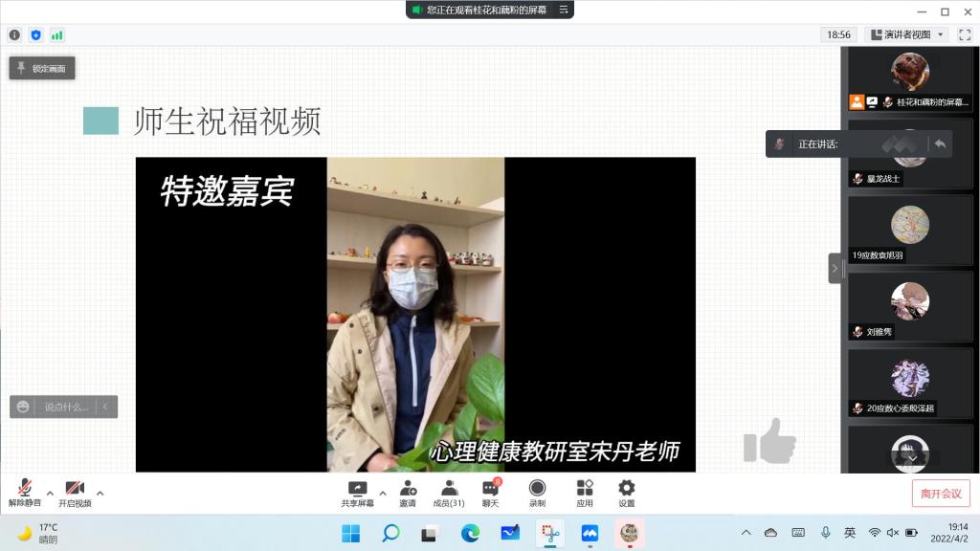Open the 演讲者视图 layout dropdown

[x=906, y=34]
